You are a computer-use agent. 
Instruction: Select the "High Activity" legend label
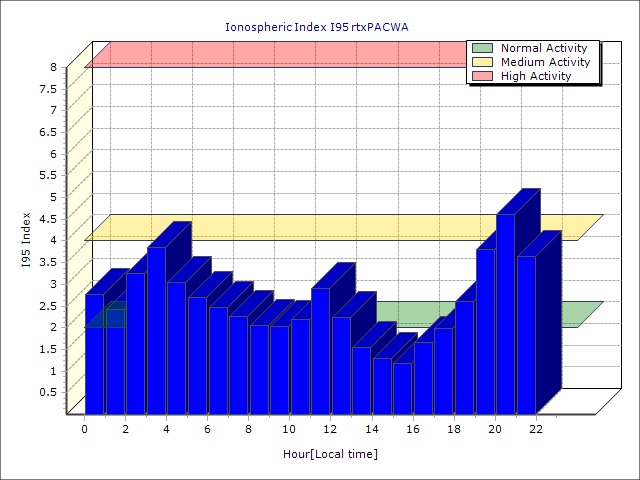coord(535,76)
